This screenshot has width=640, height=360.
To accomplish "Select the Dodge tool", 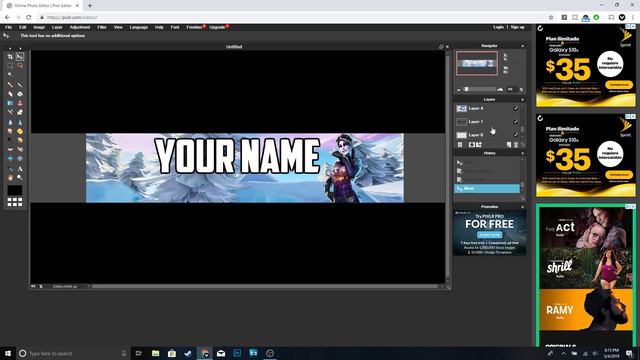I will [10, 140].
